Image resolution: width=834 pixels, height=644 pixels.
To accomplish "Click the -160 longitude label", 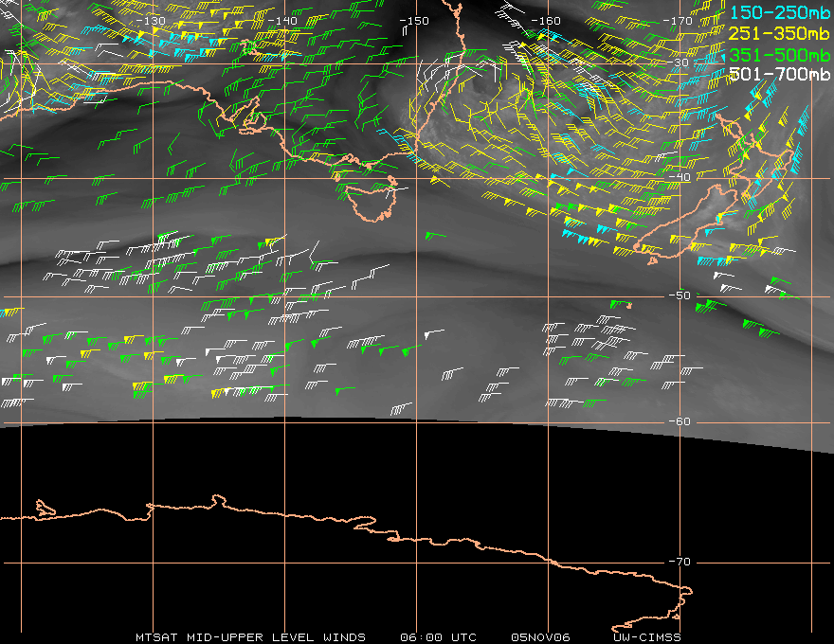I will click(546, 21).
